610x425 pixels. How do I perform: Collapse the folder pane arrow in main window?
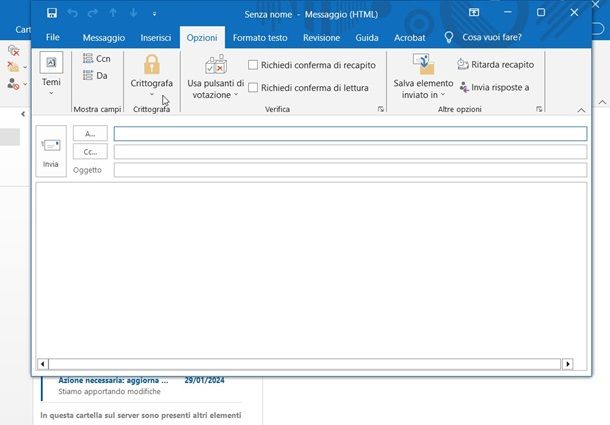[23, 114]
